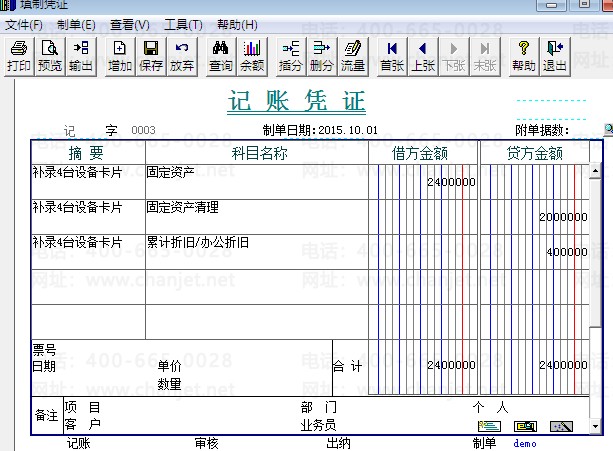Screen dimensions: 613x451
Task: Click the scrollbar down arrow of voucher
Action: [x=595, y=426]
